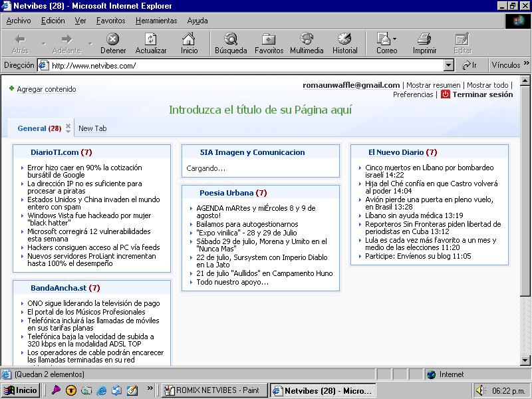Switch to the New Tab tab
The image size is (532, 399).
92,128
